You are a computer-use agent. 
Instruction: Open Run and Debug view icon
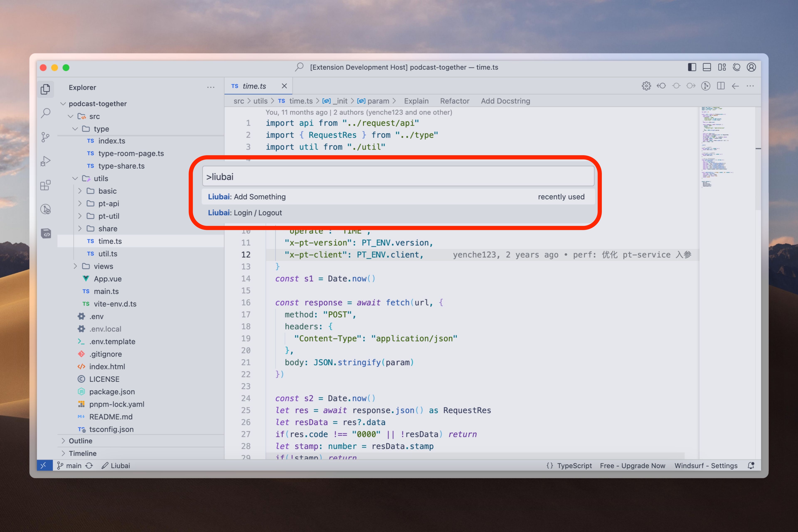[x=46, y=161]
